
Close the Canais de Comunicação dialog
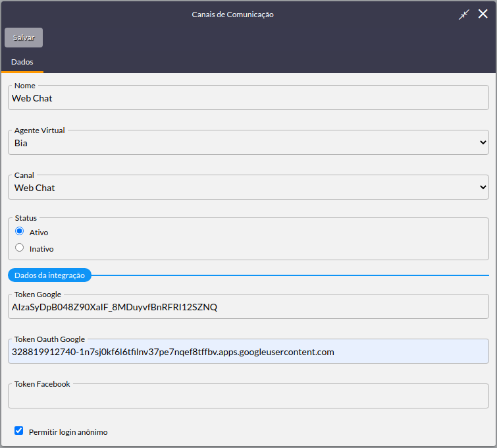(x=483, y=14)
